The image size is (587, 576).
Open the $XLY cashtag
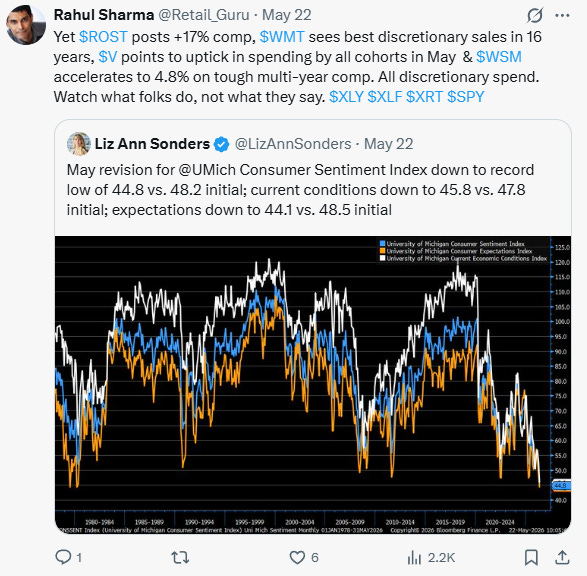pyautogui.click(x=346, y=97)
